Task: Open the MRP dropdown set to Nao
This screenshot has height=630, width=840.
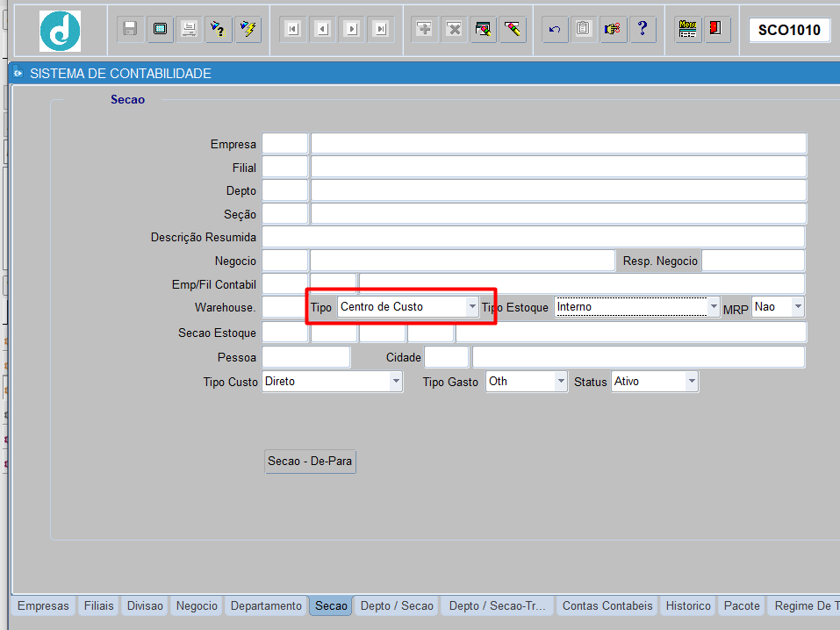Action: 798,307
